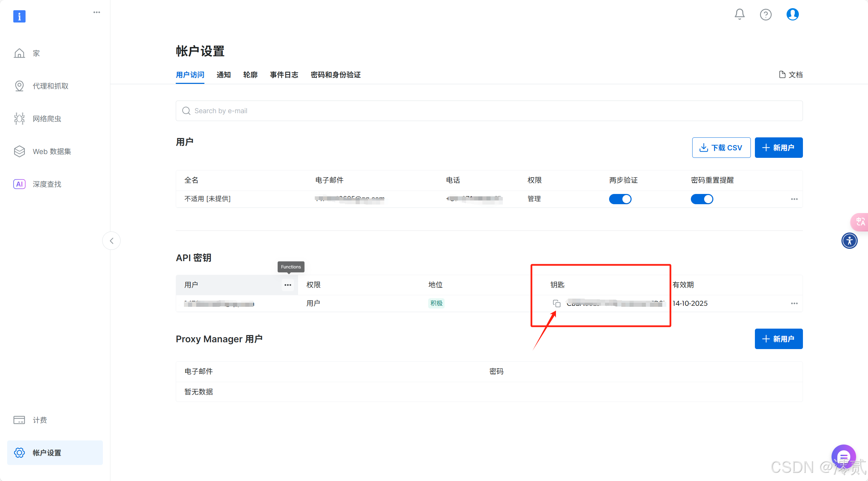Switch to 密码和身份验证 tab
This screenshot has height=481, width=868.
pos(336,75)
